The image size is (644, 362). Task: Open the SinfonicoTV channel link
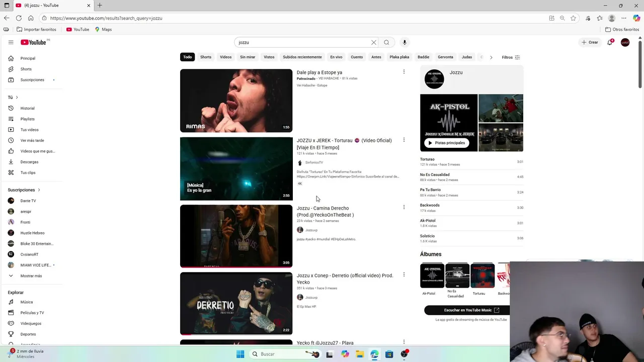coord(314,162)
